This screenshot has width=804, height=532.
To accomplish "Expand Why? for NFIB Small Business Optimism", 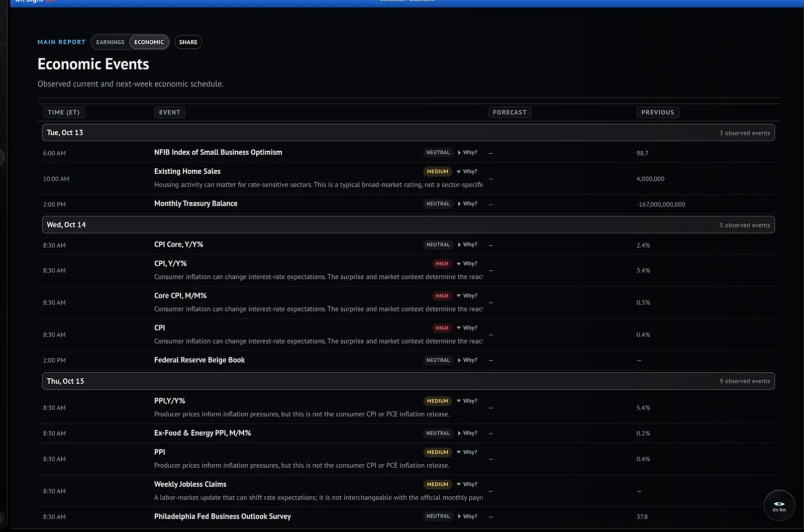I will tap(467, 153).
